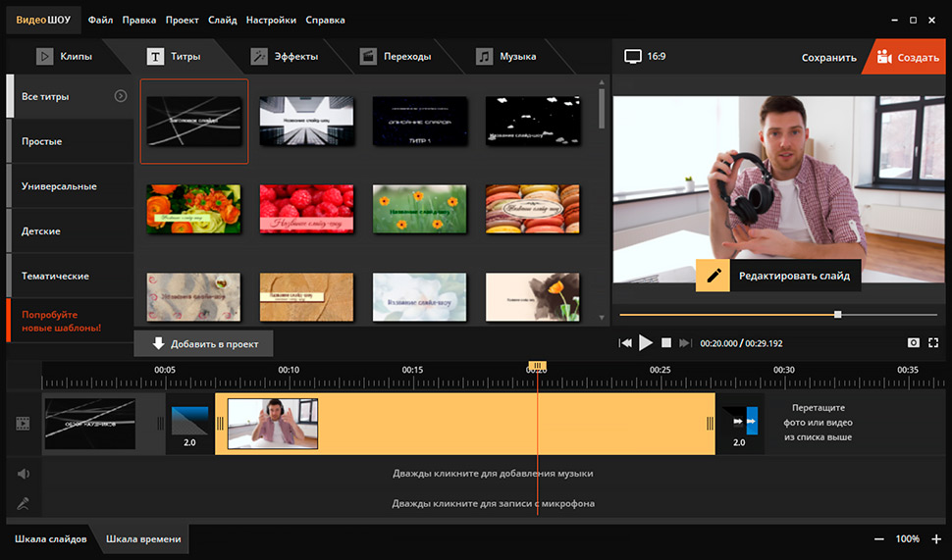Play the slideshow preview
Viewport: 952px width, 560px height.
pos(646,343)
